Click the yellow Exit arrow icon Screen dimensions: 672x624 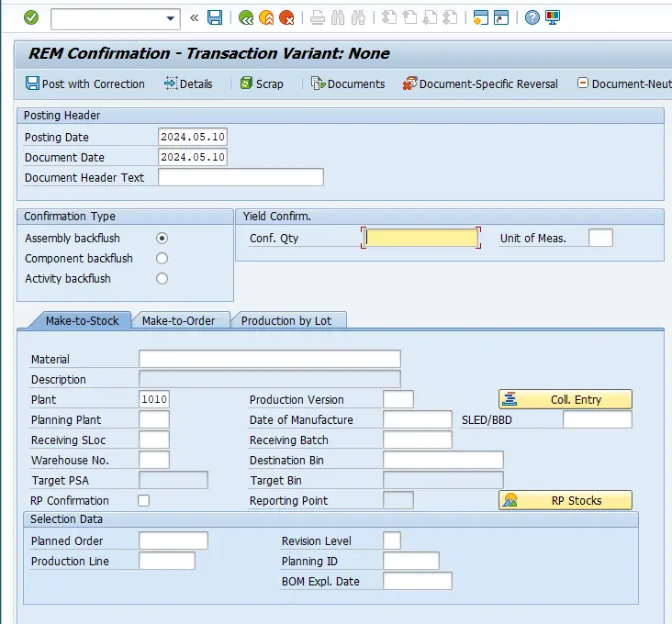266,17
